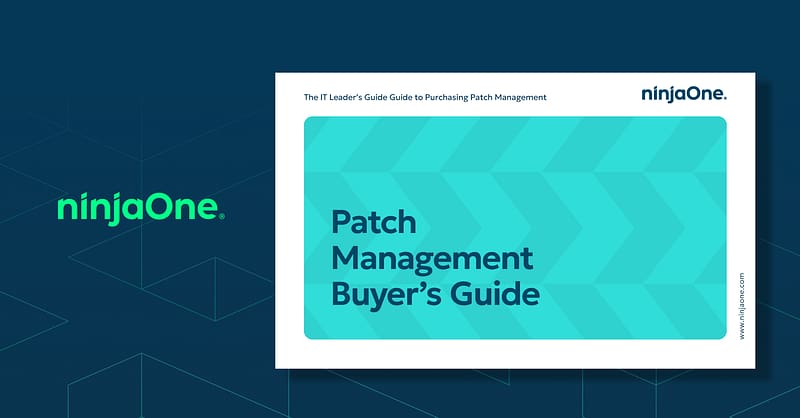Screen dimensions: 800x418
Task: Click the word "Management" in the large title
Action: click(431, 258)
